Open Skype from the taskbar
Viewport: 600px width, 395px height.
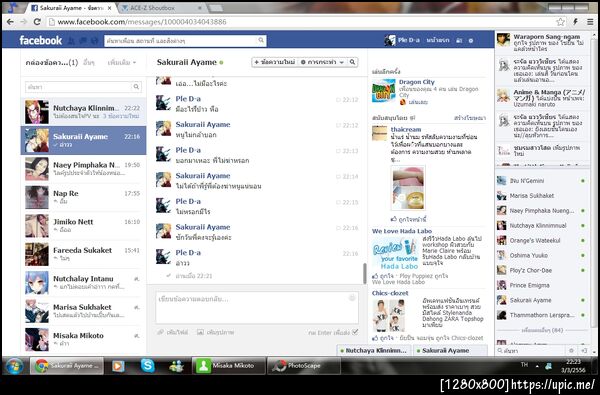tap(147, 366)
